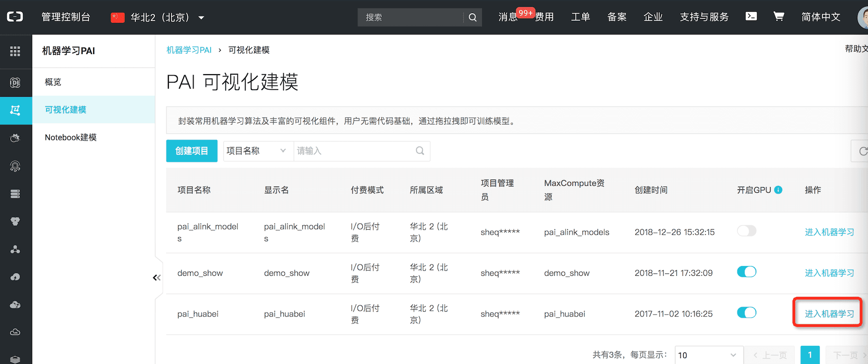Open the IDE icon in the sidebar
The width and height of the screenshot is (868, 364).
(x=15, y=83)
